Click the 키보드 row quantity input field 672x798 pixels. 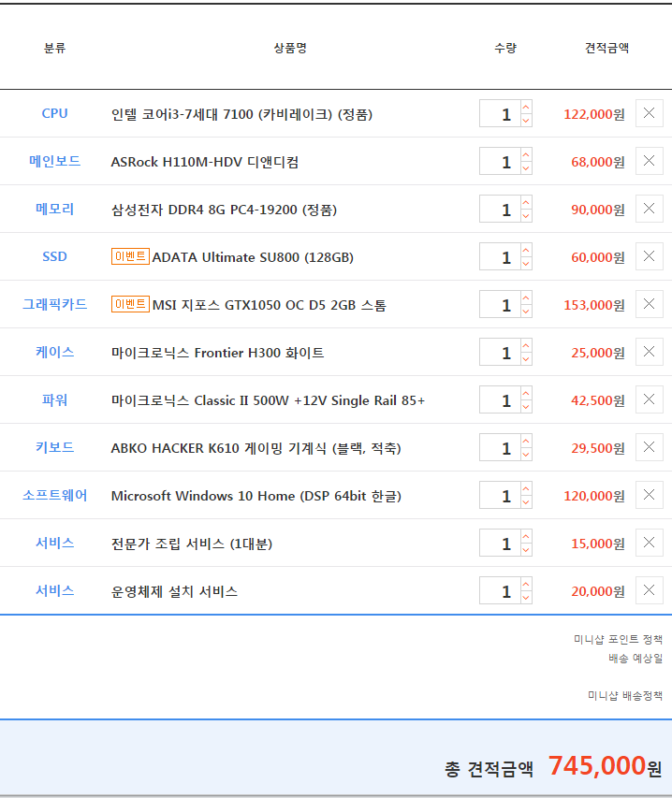tap(500, 447)
